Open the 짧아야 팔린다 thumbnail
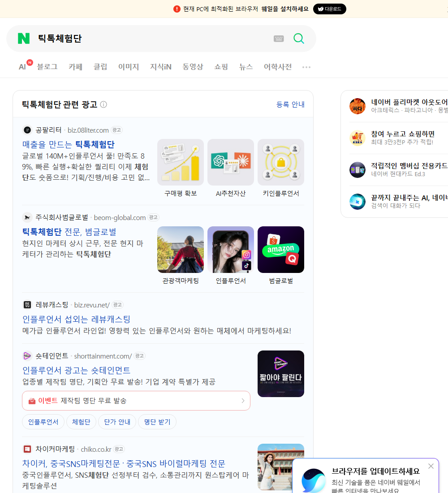448x493 pixels. click(x=281, y=374)
